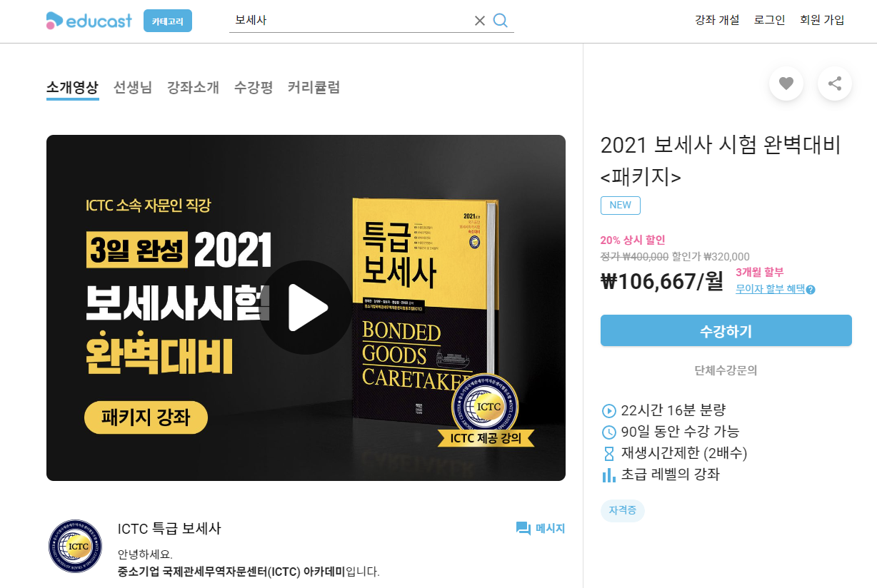The image size is (877, 588).
Task: Open the 무이자 할부 혜택 link
Action: pos(770,289)
